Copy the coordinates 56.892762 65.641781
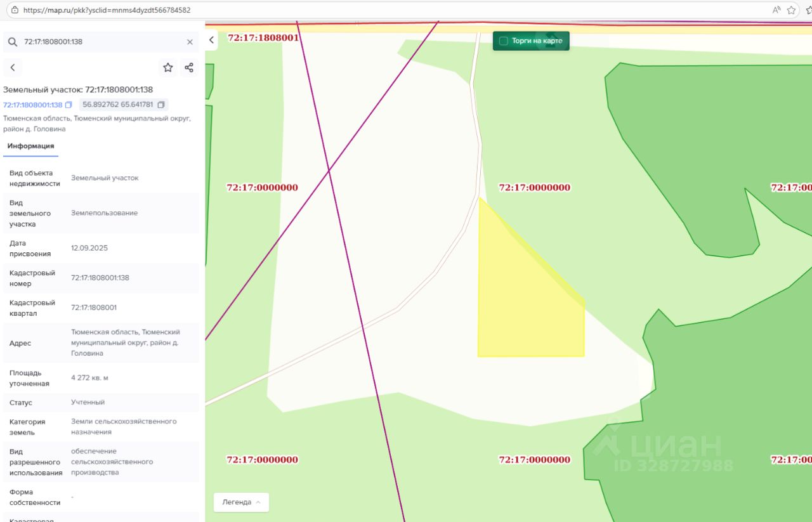The height and width of the screenshot is (522, 812). (x=161, y=105)
